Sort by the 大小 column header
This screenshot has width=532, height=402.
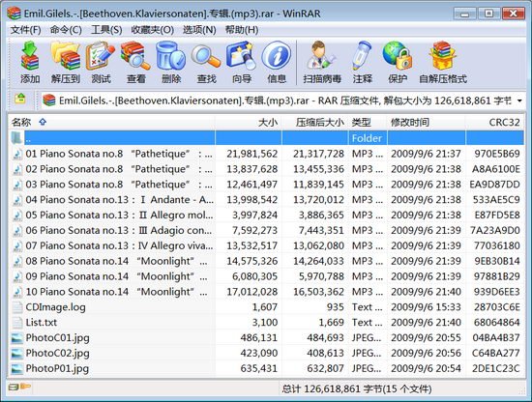point(249,123)
